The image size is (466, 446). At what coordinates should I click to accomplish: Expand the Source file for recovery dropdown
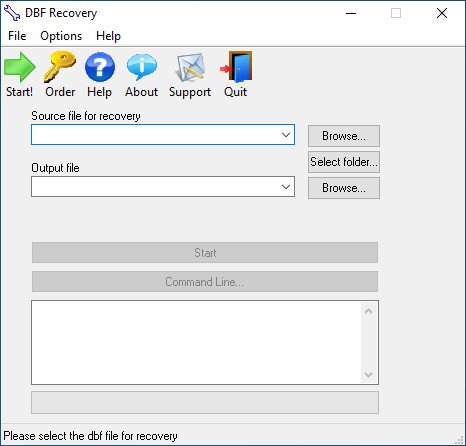tap(286, 135)
